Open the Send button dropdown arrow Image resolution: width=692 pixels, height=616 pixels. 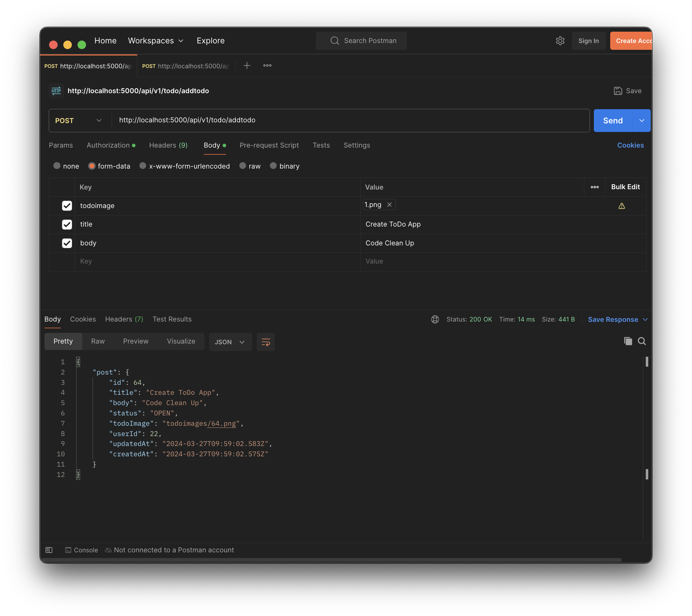642,121
